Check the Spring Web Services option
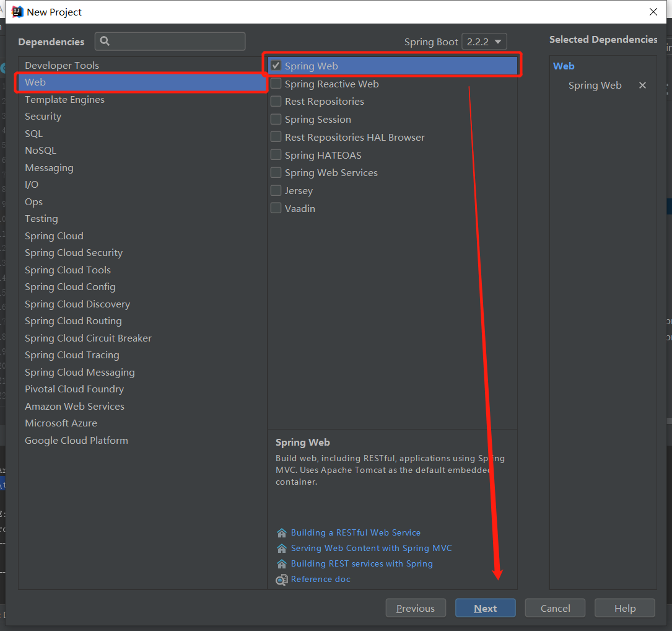672x631 pixels. [276, 172]
